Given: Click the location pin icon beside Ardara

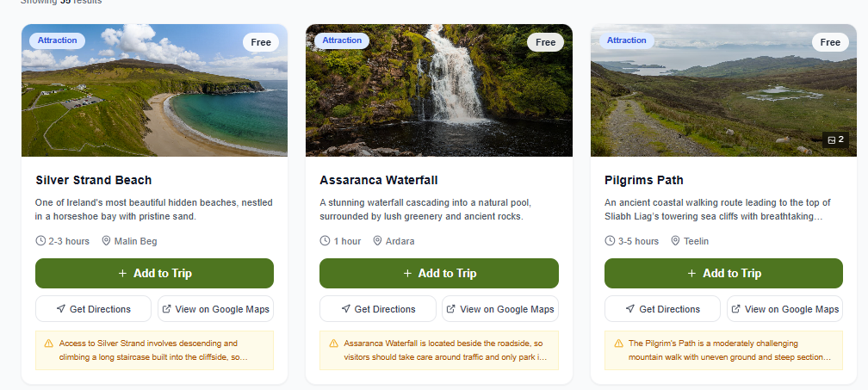Looking at the screenshot, I should click(x=377, y=241).
